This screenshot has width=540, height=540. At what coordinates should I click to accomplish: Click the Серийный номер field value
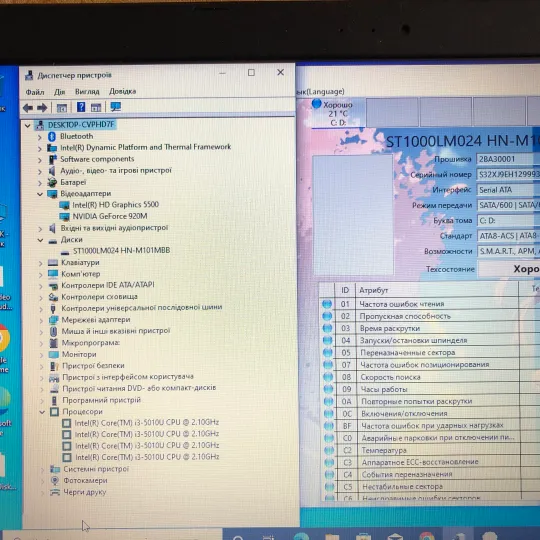tap(508, 174)
